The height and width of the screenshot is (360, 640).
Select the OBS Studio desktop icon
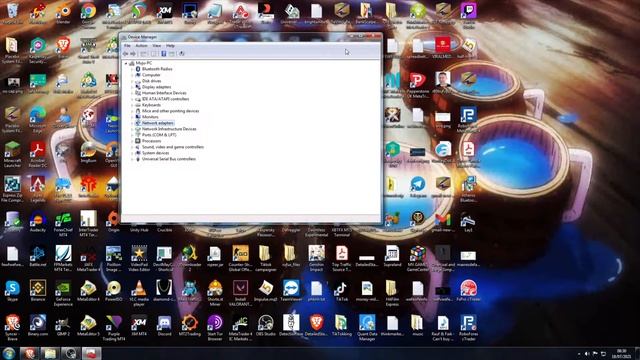(266, 325)
